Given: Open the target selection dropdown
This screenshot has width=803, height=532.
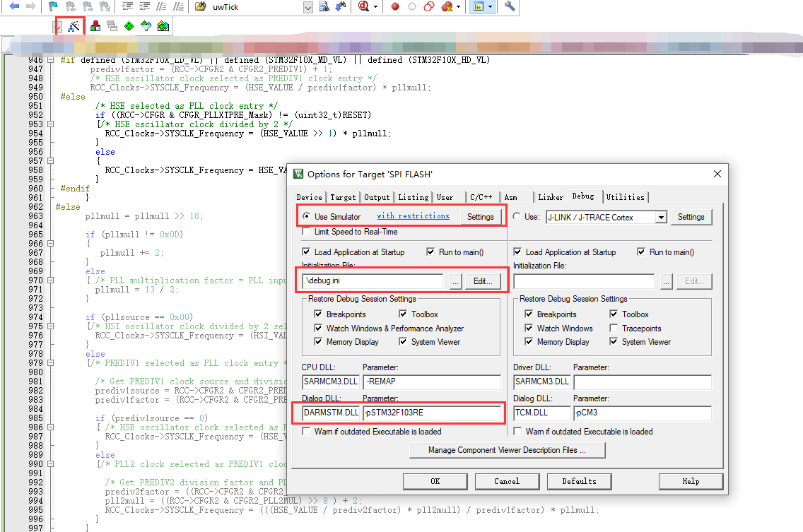Looking at the screenshot, I should 57,27.
